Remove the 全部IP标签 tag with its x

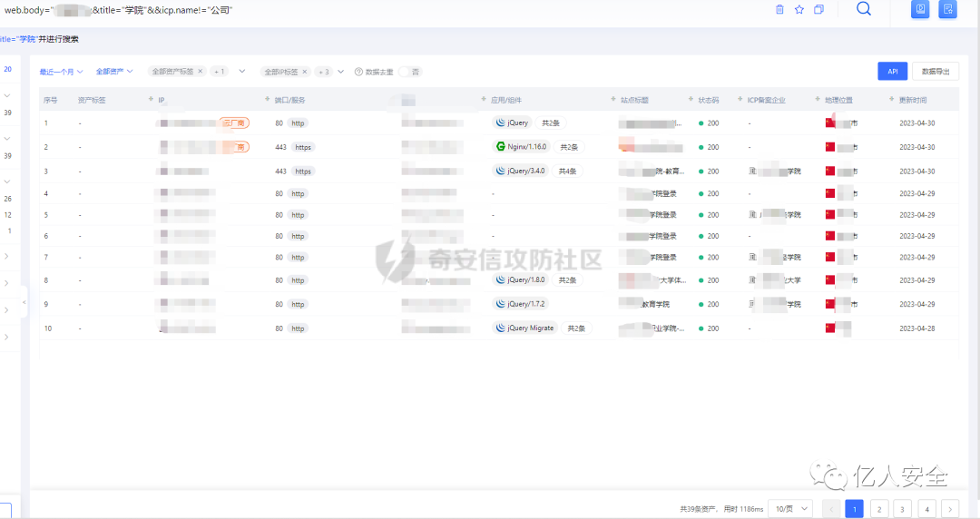coord(304,72)
